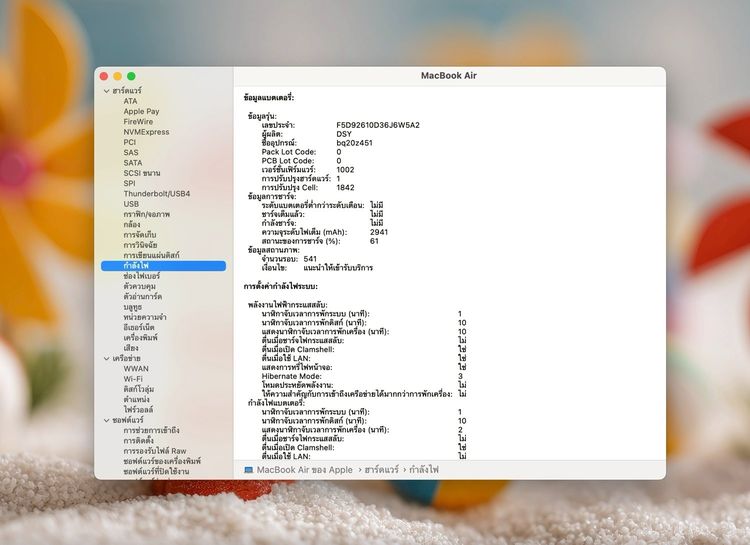Select SAS hardware entry
750x545 pixels.
click(x=131, y=153)
